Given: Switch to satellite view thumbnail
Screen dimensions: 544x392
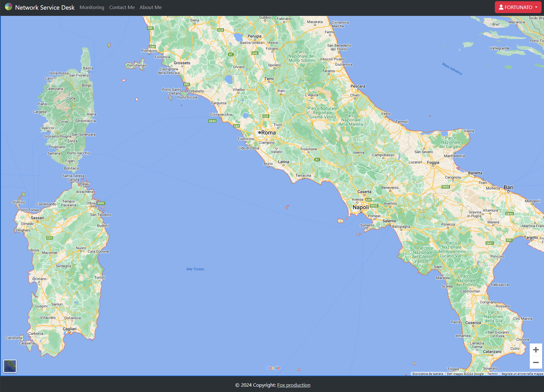Looking at the screenshot, I should tap(10, 366).
